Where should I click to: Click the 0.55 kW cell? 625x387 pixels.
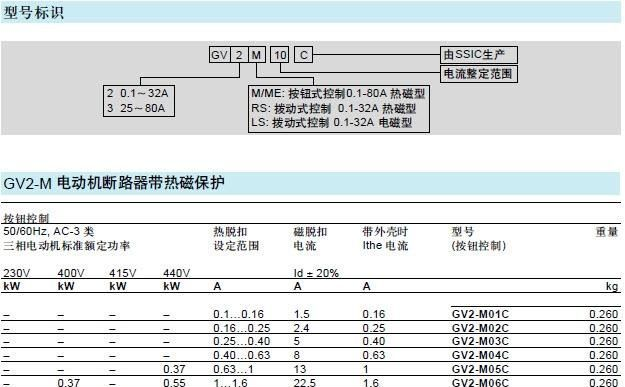tap(174, 383)
